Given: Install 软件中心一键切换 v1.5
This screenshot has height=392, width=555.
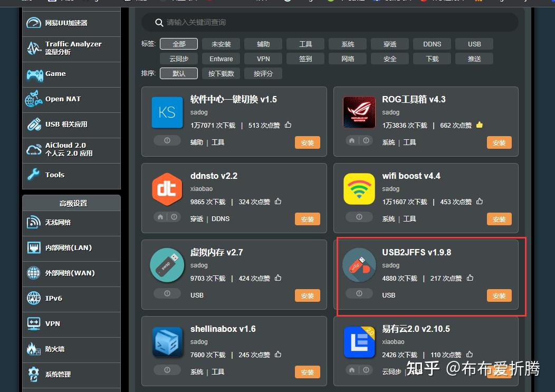Looking at the screenshot, I should (307, 142).
